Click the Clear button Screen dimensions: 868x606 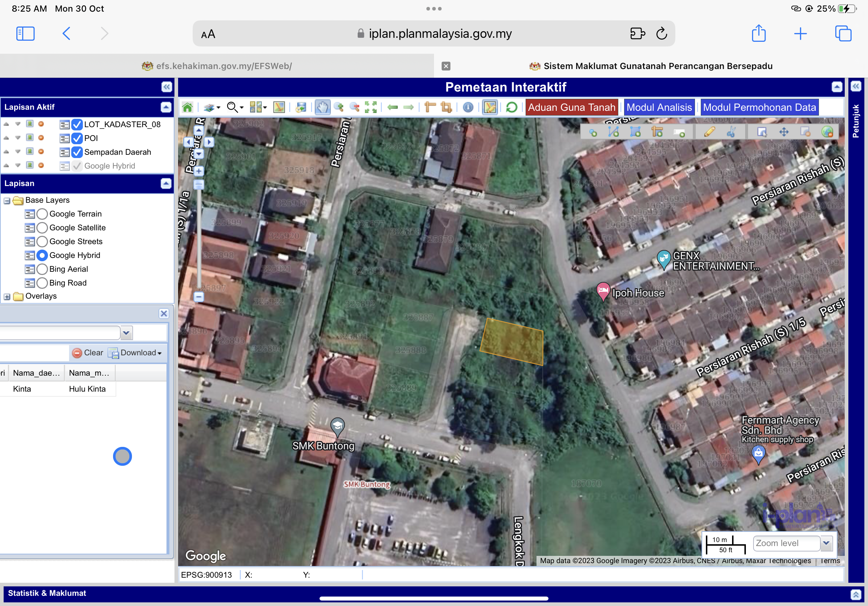click(88, 353)
